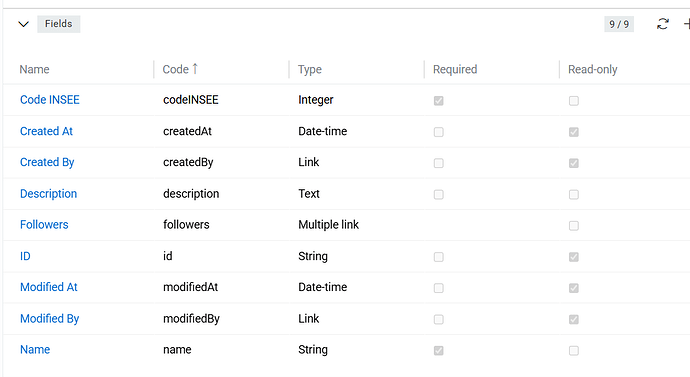
Task: Open the Code INSEE field link
Action: coord(50,100)
